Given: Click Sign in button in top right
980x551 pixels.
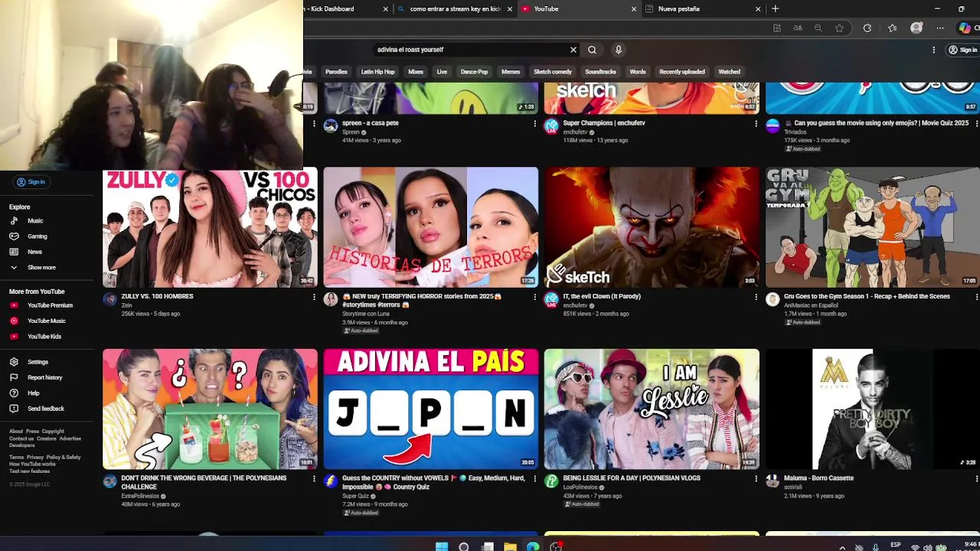Looking at the screenshot, I should [x=963, y=50].
